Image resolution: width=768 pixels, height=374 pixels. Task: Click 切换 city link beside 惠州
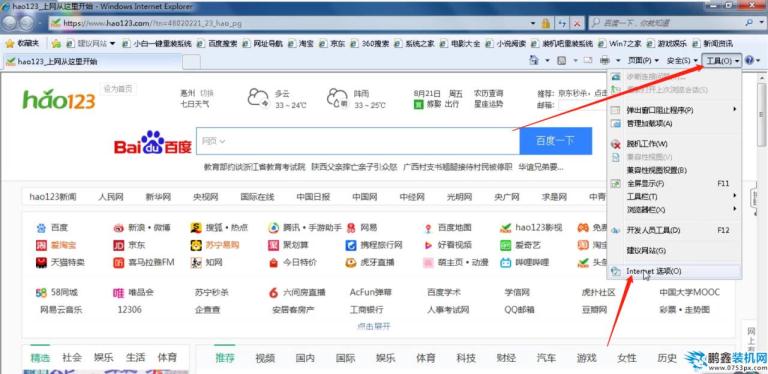tap(207, 93)
